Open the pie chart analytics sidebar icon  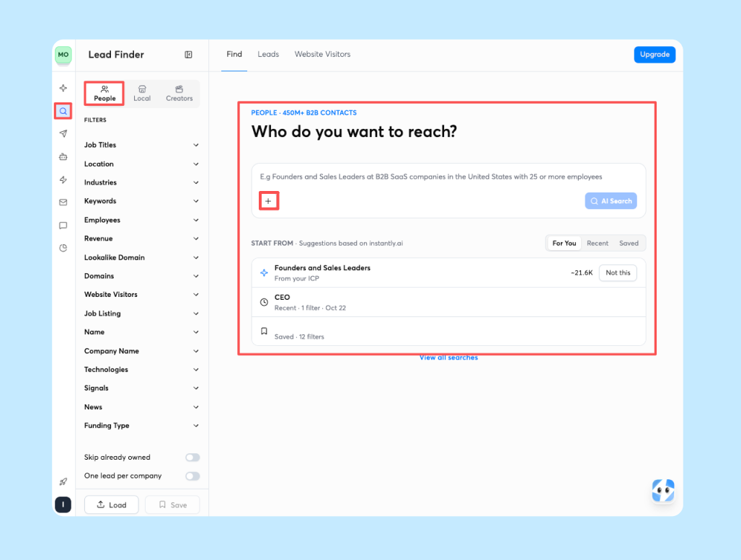63,248
